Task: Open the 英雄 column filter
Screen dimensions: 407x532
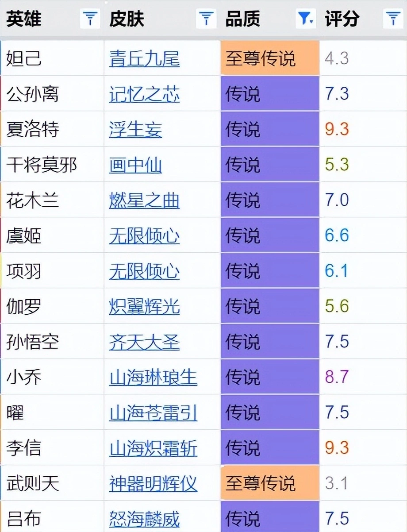Action: (90, 19)
